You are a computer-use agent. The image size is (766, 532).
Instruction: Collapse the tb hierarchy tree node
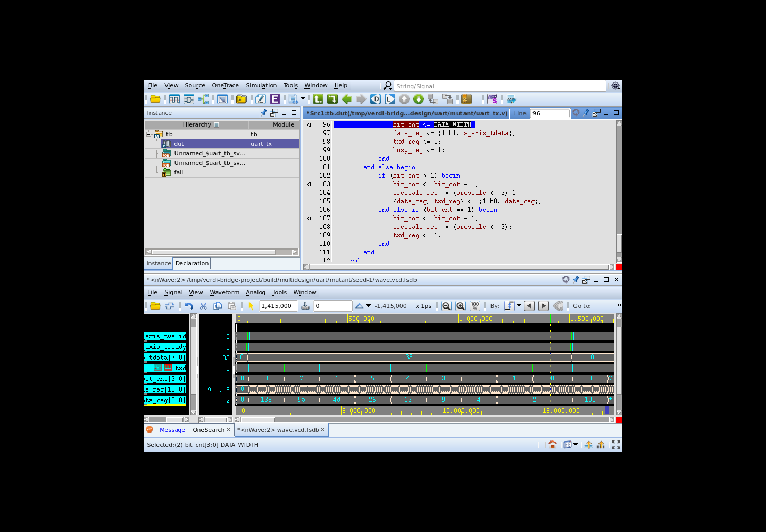[x=149, y=134]
